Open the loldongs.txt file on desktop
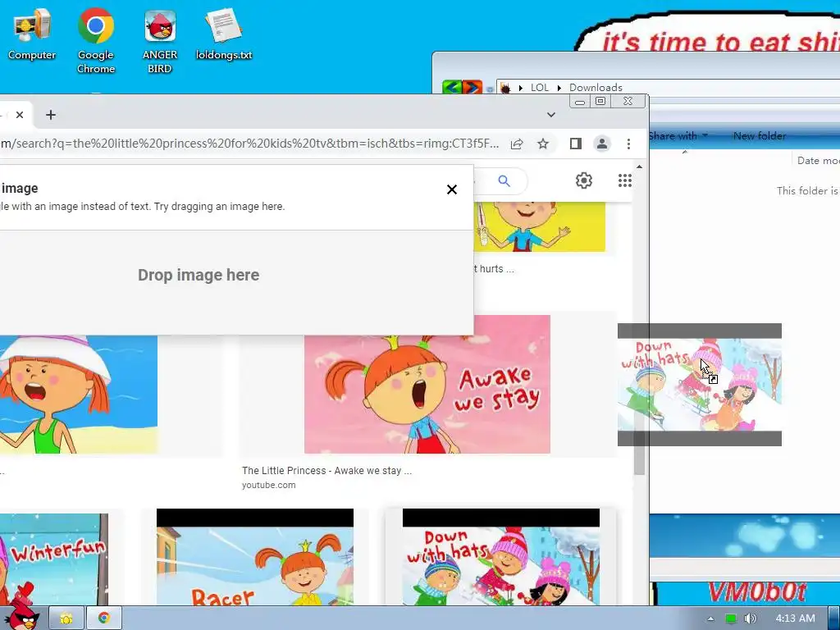The height and width of the screenshot is (630, 840). tap(224, 34)
